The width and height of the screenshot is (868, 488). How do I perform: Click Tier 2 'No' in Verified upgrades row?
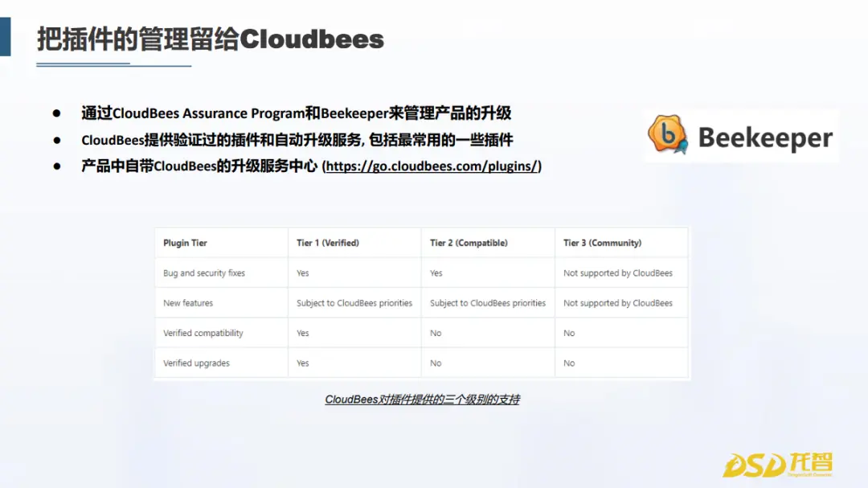(436, 363)
